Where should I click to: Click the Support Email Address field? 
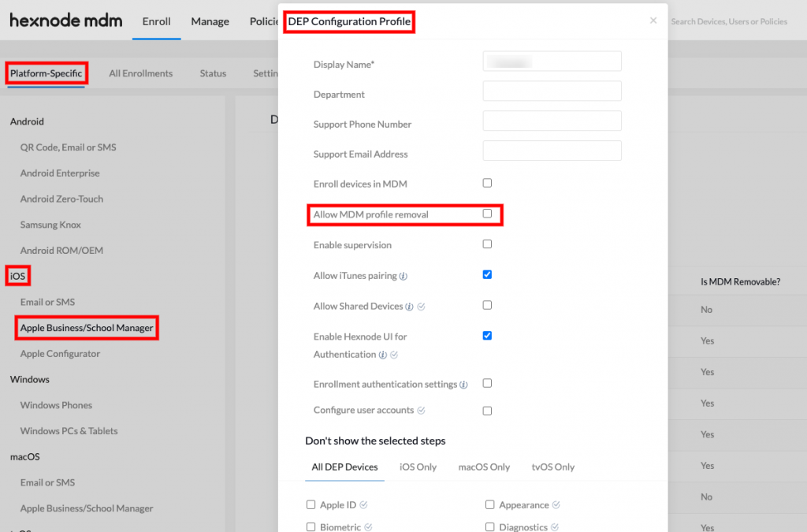(x=552, y=151)
